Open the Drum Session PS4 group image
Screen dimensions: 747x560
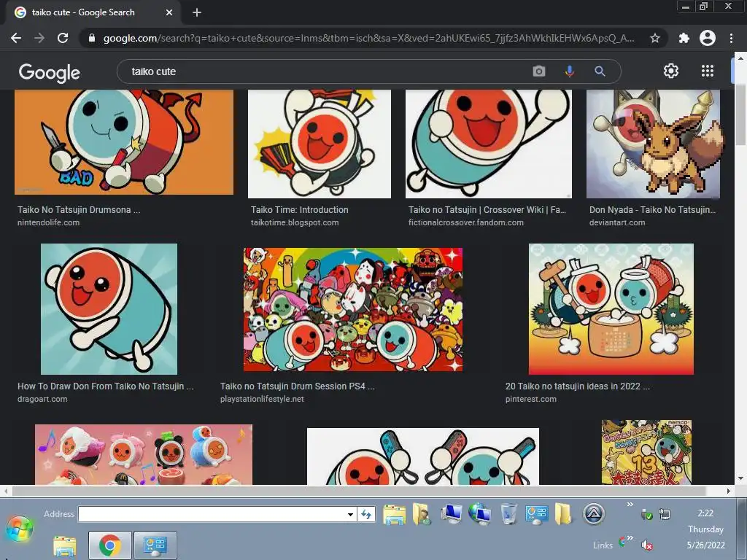coord(353,309)
